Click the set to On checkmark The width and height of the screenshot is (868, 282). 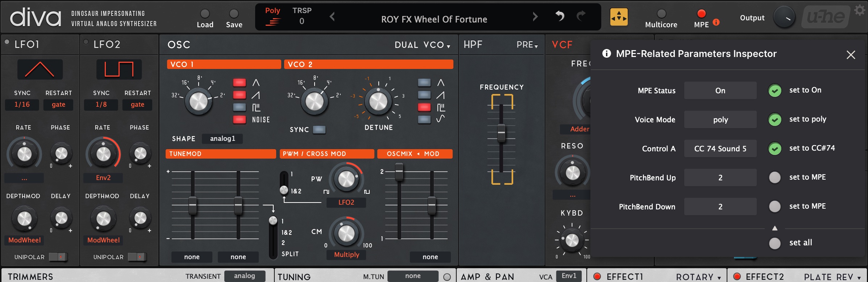click(775, 90)
